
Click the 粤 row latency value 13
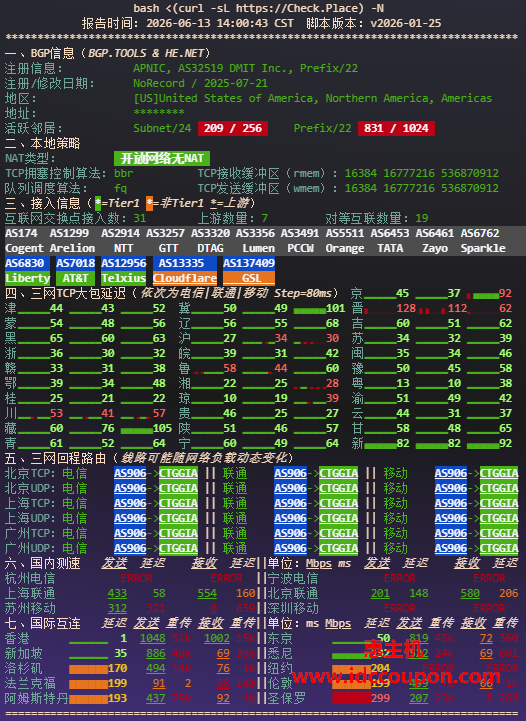(x=403, y=383)
